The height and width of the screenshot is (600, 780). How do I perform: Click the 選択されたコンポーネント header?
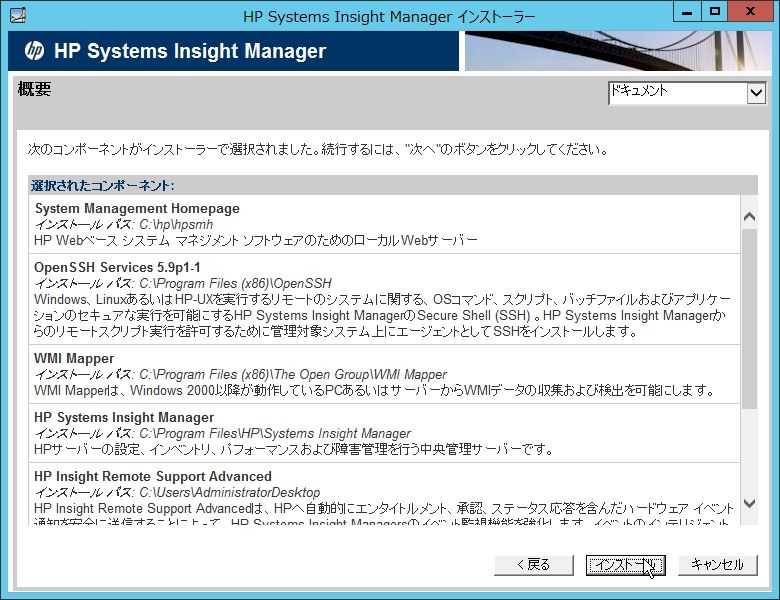point(103,186)
